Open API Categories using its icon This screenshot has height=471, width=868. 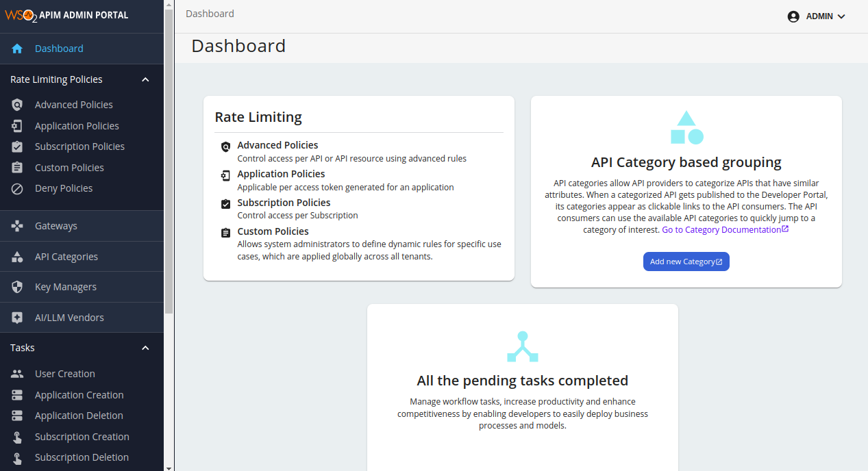coord(17,256)
